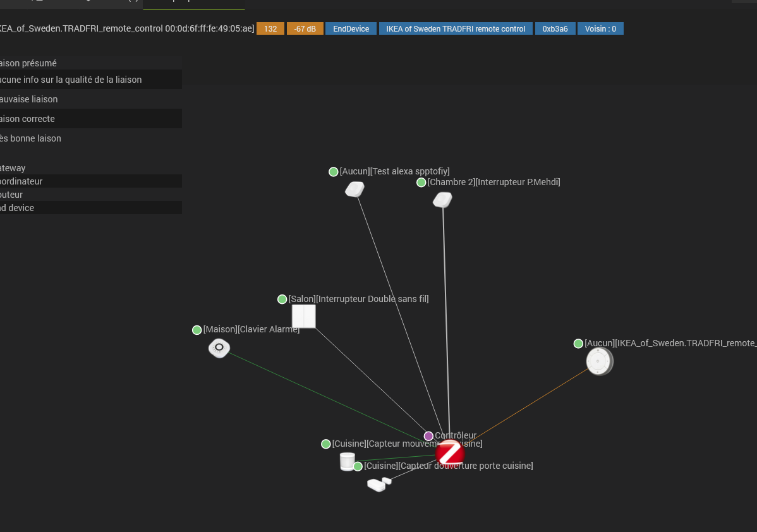Image resolution: width=757 pixels, height=532 pixels.
Task: Select the Interrupteur P.Mehdi device icon
Action: tap(443, 200)
